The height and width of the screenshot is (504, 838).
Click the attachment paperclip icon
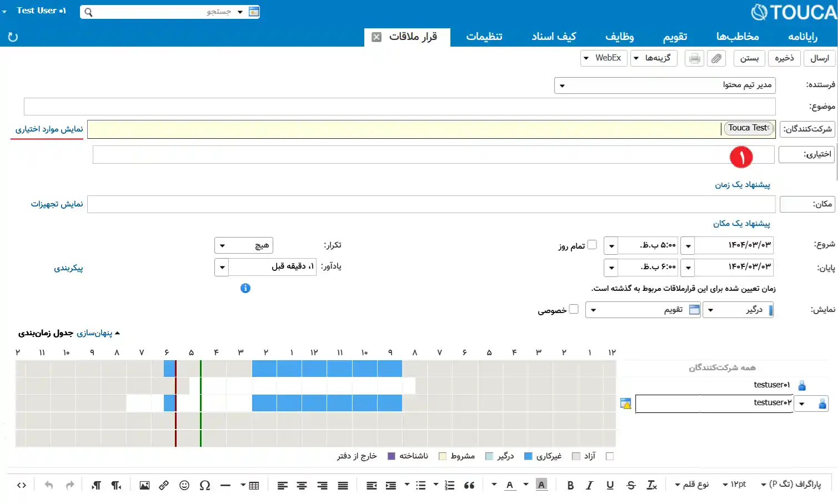(716, 58)
